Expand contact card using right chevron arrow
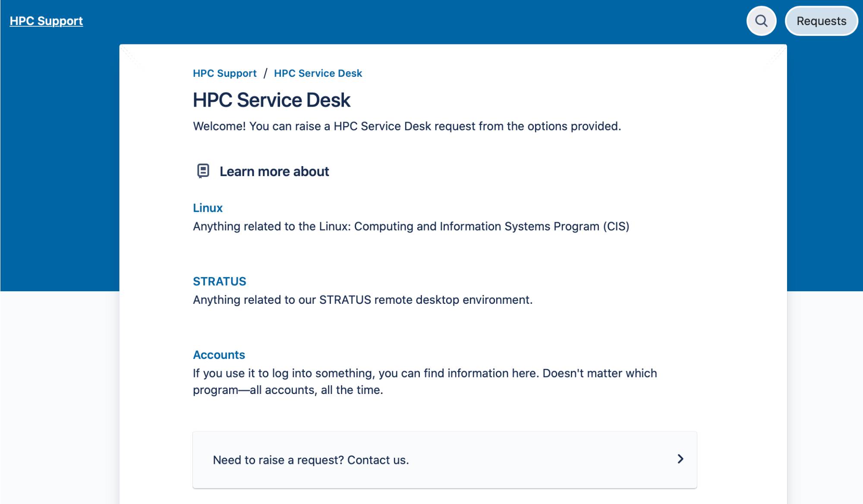The height and width of the screenshot is (504, 863). pyautogui.click(x=680, y=459)
